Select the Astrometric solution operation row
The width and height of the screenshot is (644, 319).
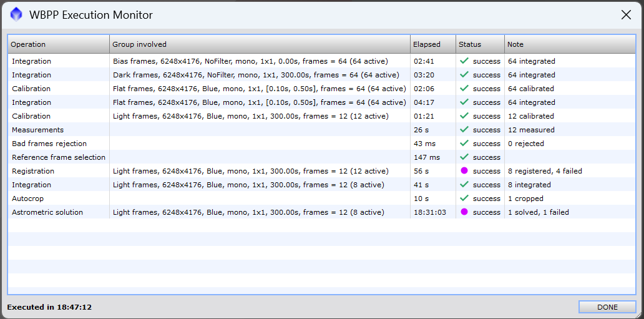[47, 212]
